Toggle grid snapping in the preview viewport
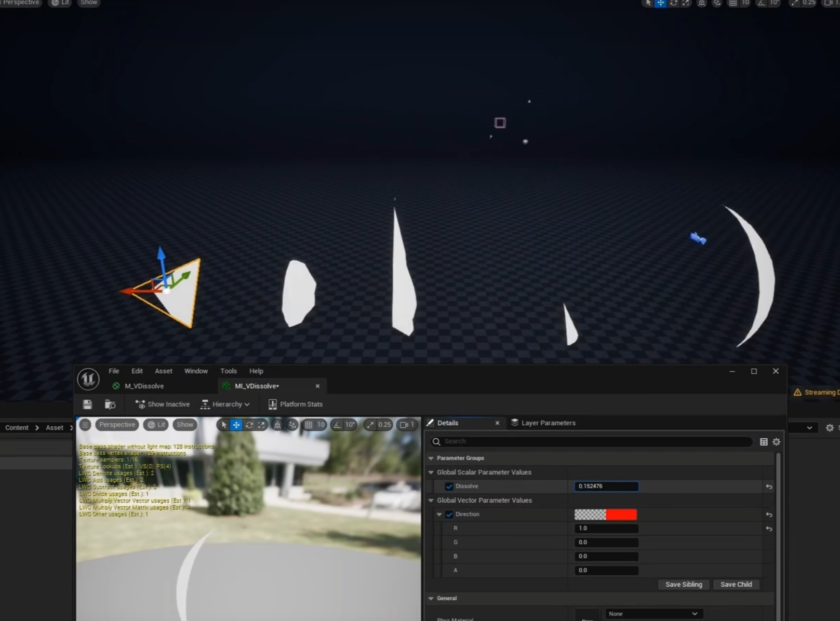The image size is (840, 621). 309,425
